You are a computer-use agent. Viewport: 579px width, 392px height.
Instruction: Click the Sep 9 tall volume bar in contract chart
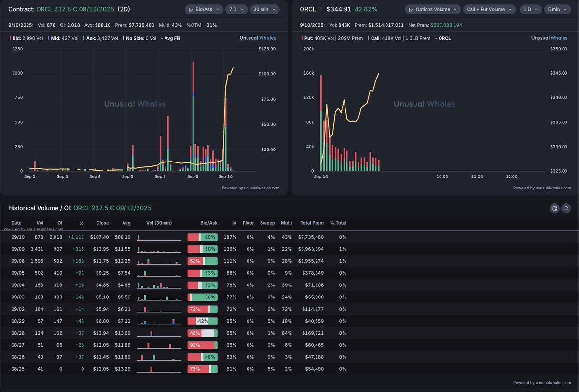tap(193, 116)
